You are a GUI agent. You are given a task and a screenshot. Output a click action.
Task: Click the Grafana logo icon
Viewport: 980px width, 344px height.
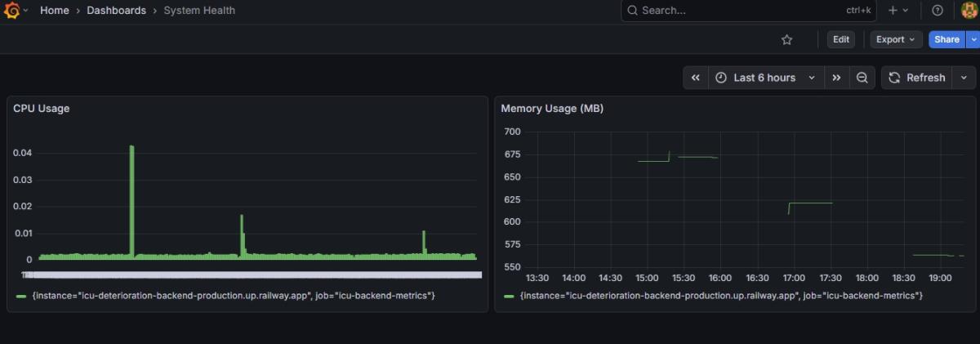point(11,11)
